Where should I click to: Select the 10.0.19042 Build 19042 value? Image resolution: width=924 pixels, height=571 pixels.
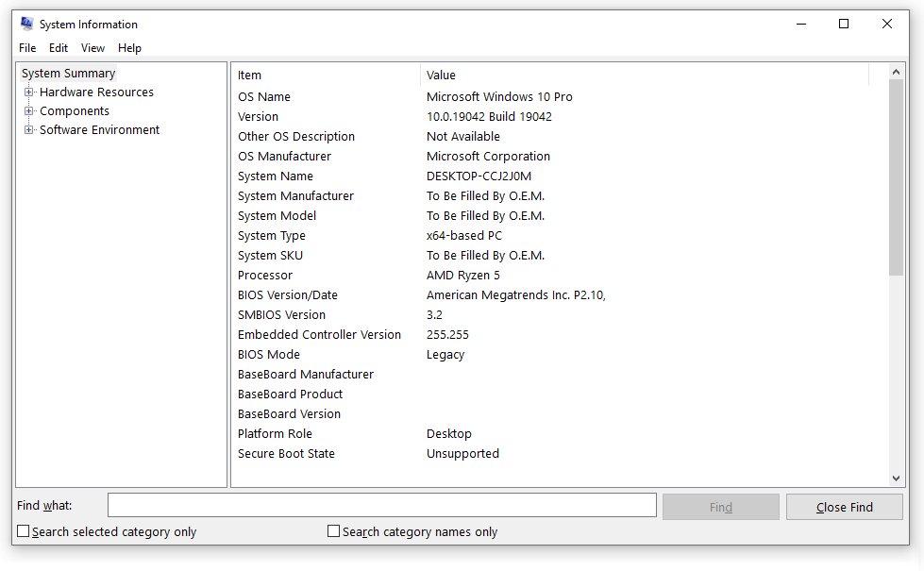[x=489, y=117]
